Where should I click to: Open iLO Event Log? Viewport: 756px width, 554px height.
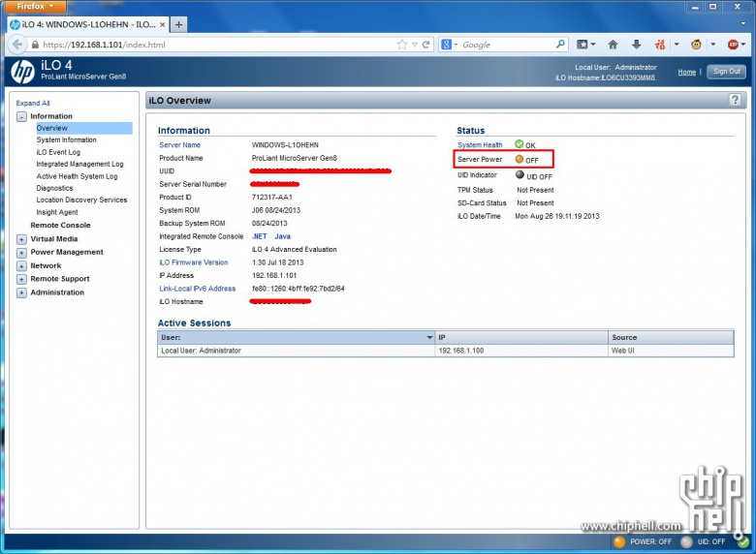click(58, 152)
